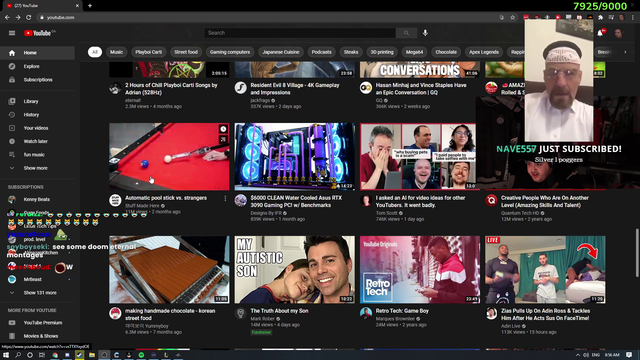Open the Windows Start button
The image size is (640, 360).
coord(6,355)
